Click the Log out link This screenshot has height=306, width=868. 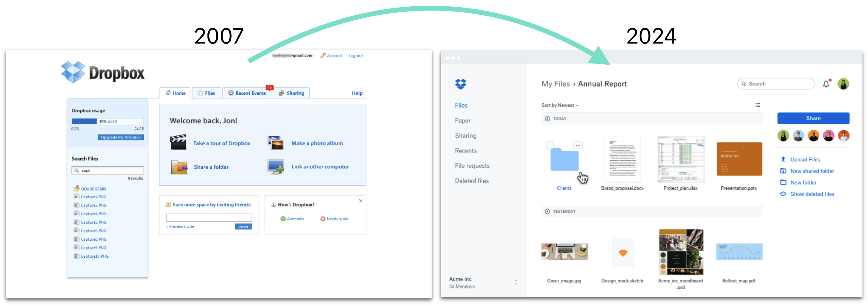tap(356, 56)
